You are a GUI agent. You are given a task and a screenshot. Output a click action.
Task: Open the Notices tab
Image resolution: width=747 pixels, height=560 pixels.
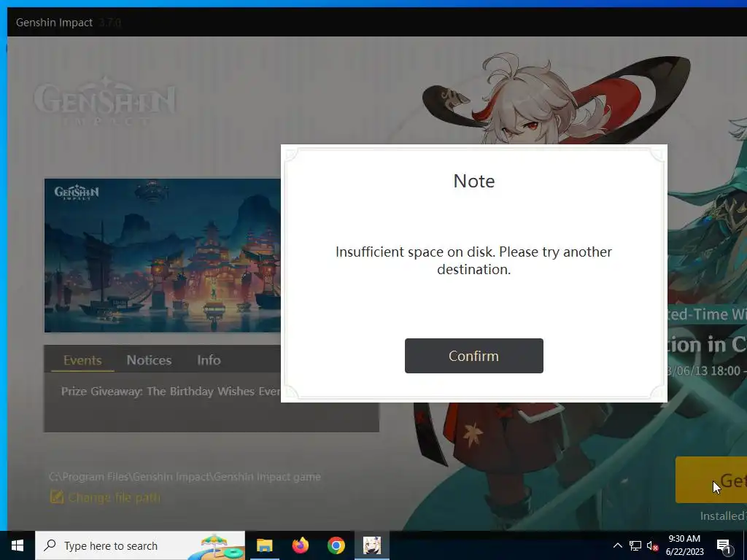click(149, 360)
